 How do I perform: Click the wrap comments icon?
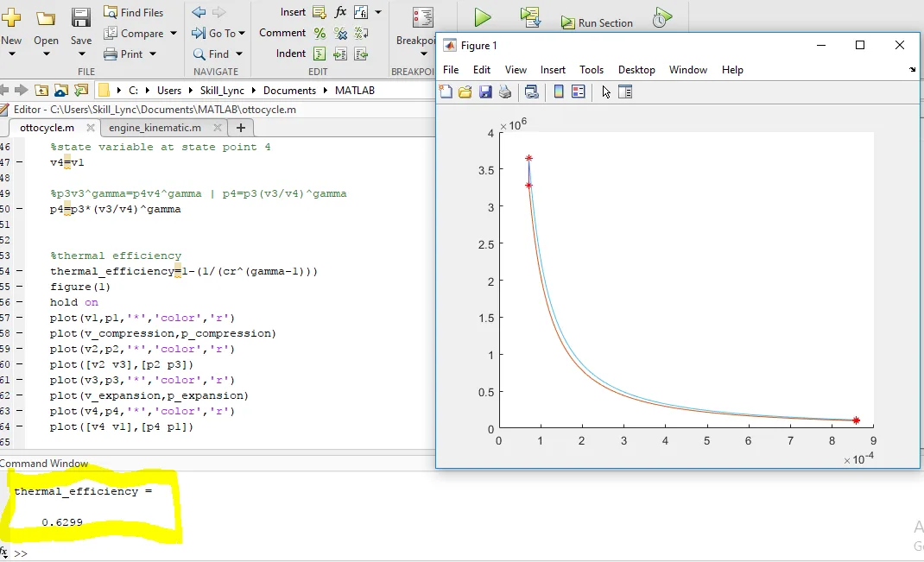click(361, 34)
